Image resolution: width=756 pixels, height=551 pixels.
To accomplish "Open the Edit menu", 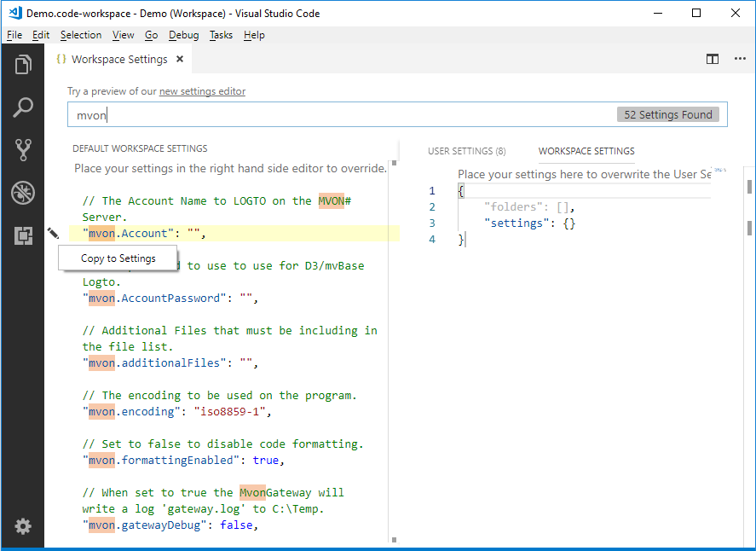I will click(x=41, y=35).
